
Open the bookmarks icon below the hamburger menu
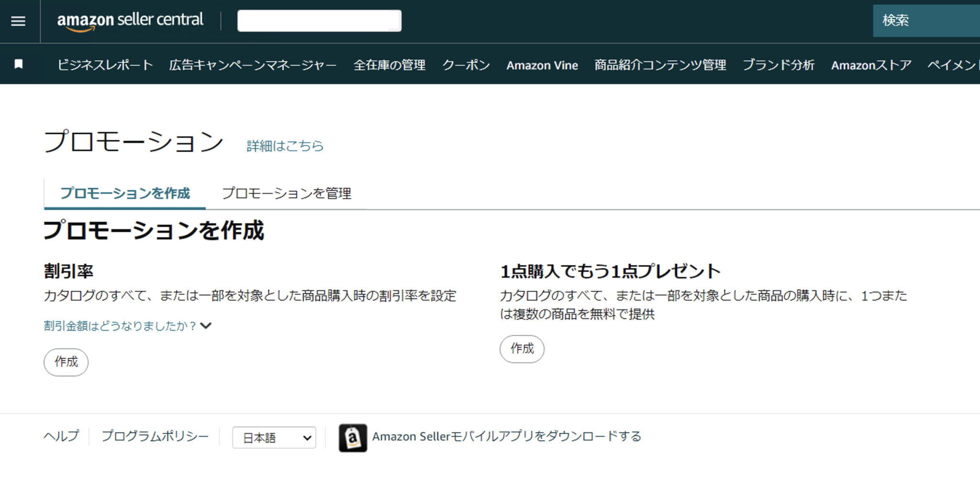tap(18, 64)
